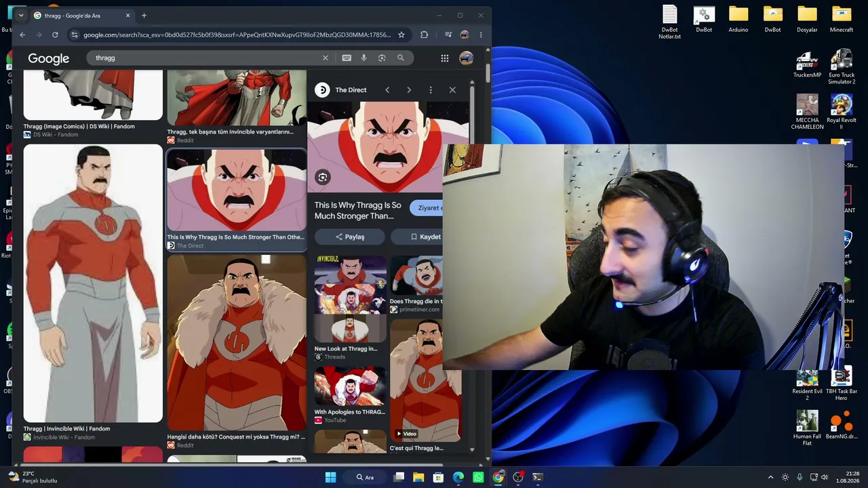
Task: Open the 'Thragg, tek başına tüm Invincible' Reddit result
Action: pos(231,131)
